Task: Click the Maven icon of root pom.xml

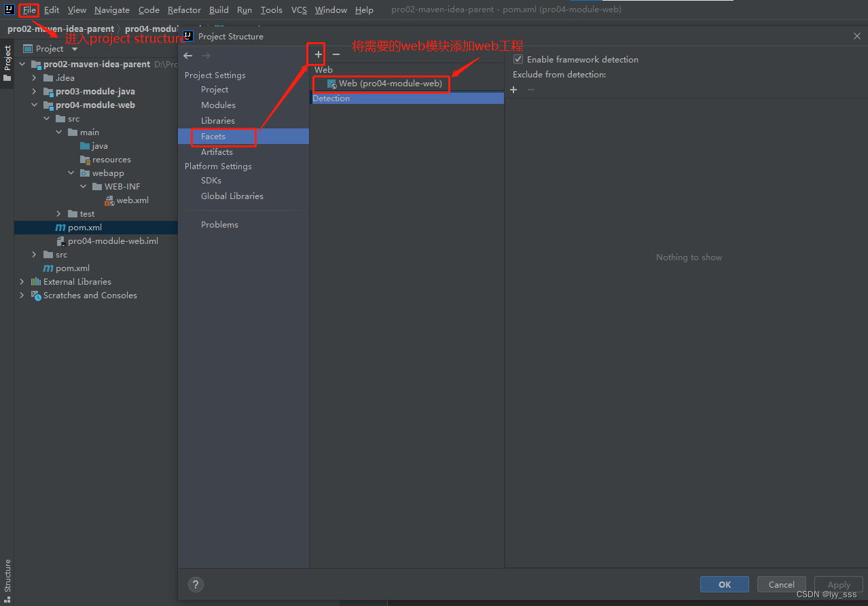Action: [x=48, y=268]
